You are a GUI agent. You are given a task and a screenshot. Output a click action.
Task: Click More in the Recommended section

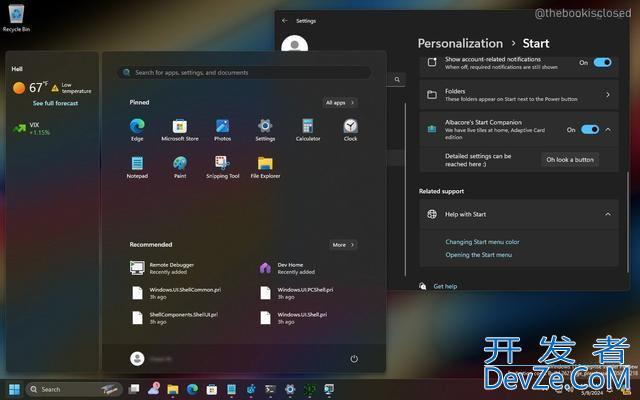click(343, 245)
